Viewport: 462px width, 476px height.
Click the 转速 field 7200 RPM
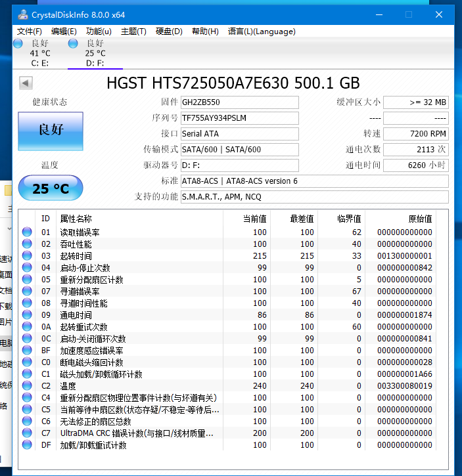(x=416, y=134)
